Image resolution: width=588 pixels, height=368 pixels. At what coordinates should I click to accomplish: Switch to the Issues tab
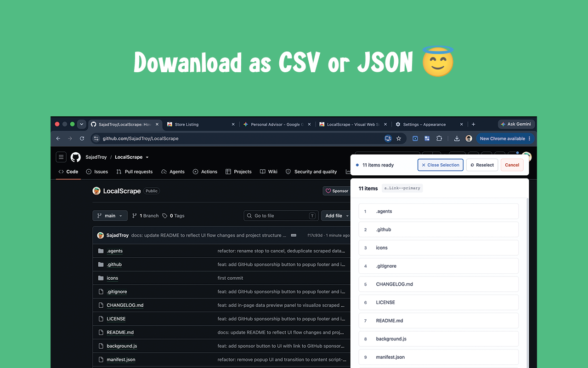pos(97,172)
